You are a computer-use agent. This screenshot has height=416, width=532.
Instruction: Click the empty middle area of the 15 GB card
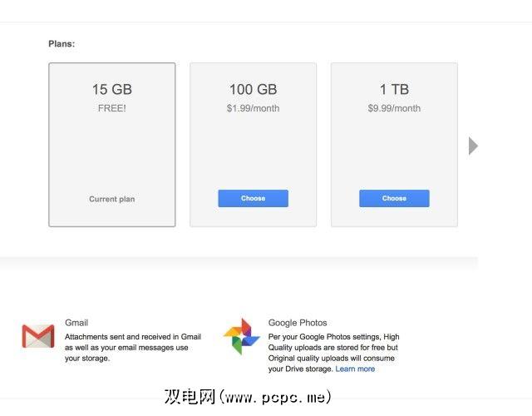112,154
